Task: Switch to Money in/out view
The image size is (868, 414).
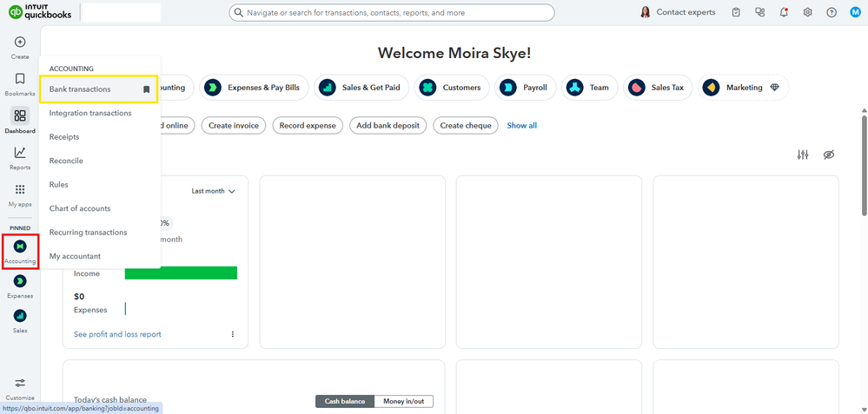Action: pyautogui.click(x=404, y=401)
